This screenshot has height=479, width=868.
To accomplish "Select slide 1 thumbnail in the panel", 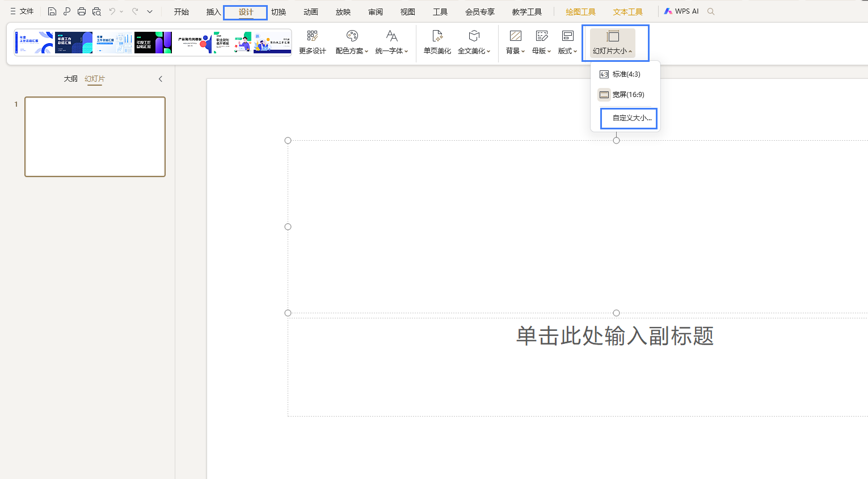I will pos(95,137).
